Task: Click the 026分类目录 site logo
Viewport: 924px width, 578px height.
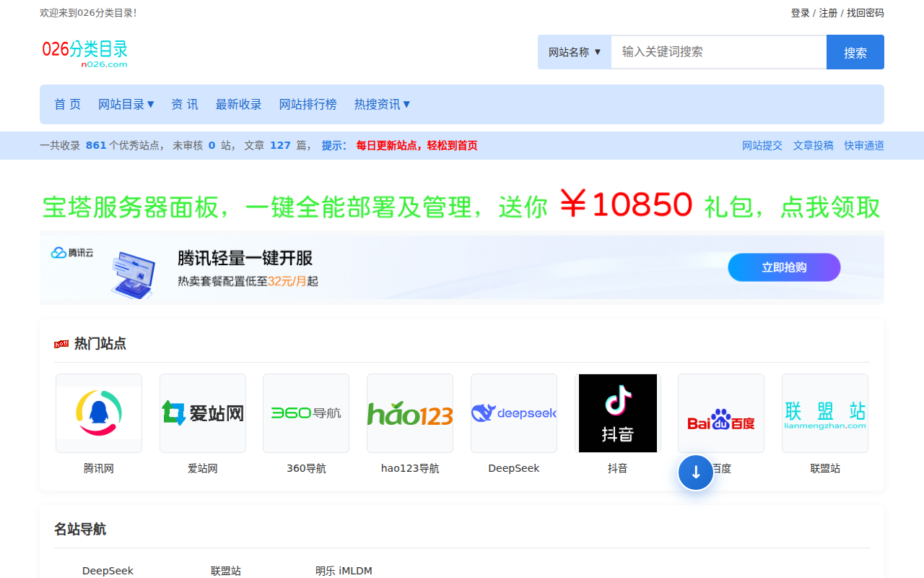Action: click(84, 53)
